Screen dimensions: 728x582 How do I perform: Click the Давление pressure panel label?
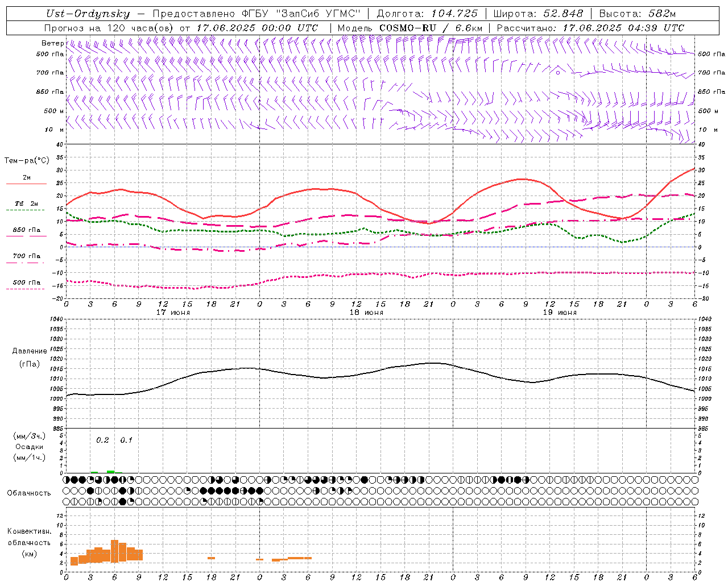click(x=30, y=351)
